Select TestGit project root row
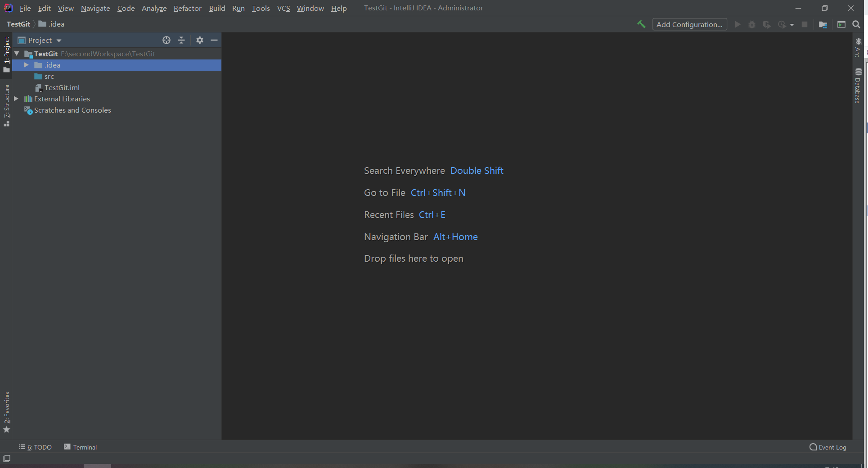Viewport: 868px width, 468px height. 117,54
